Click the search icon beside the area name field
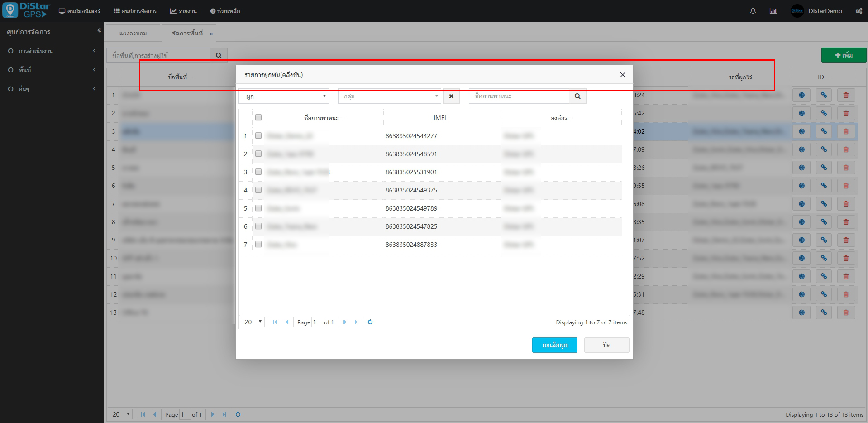The image size is (868, 423). [219, 55]
